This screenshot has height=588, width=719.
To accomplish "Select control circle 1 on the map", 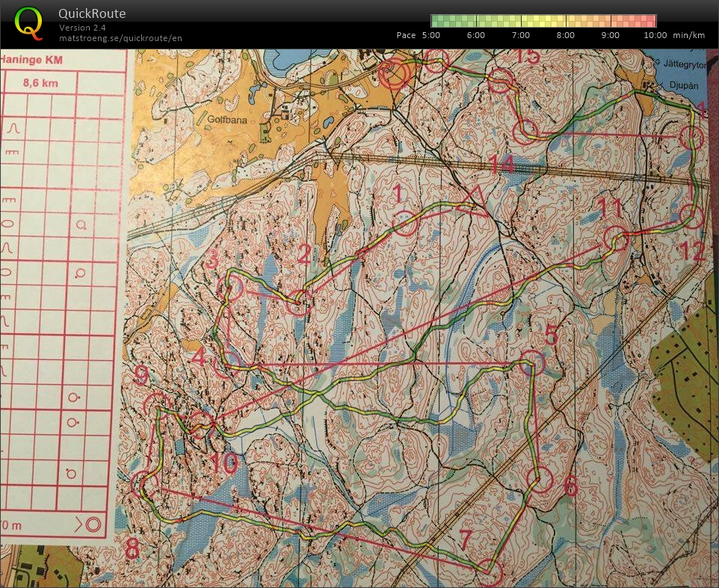I will tap(405, 223).
